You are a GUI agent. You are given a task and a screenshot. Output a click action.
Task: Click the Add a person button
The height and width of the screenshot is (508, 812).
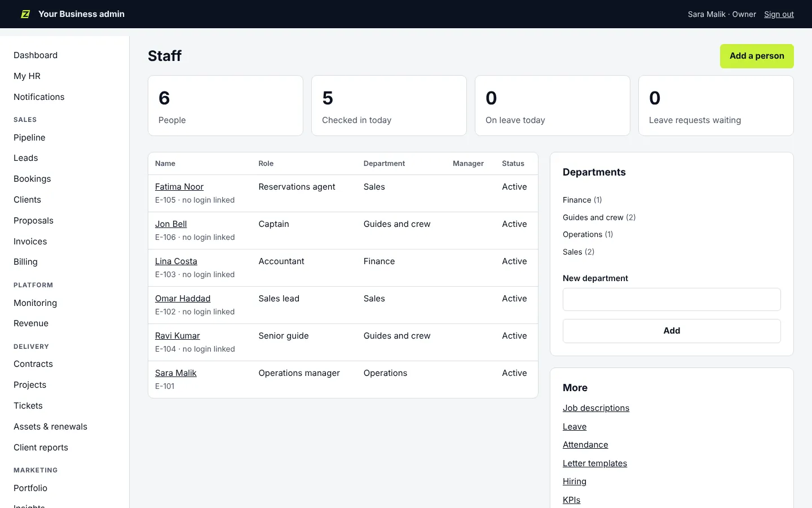click(x=757, y=56)
